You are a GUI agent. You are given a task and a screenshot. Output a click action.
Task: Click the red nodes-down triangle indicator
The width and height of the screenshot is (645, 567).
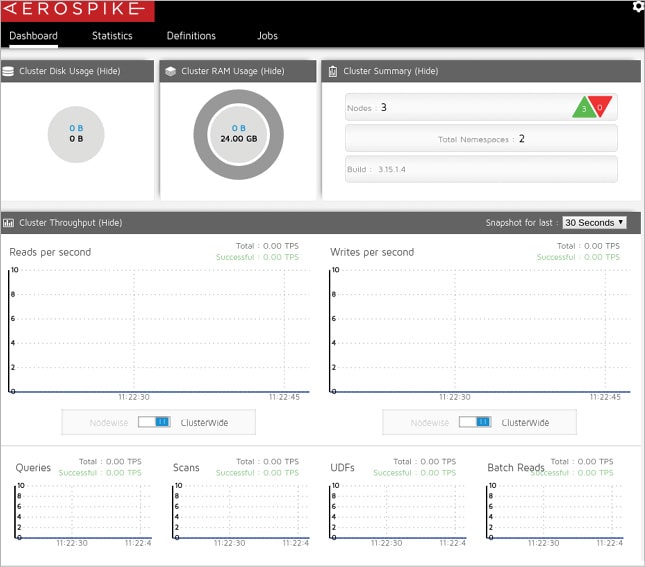pos(603,106)
